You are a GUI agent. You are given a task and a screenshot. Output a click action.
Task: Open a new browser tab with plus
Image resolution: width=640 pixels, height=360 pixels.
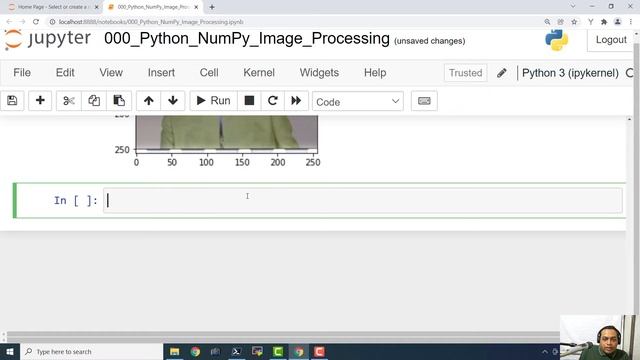212,7
